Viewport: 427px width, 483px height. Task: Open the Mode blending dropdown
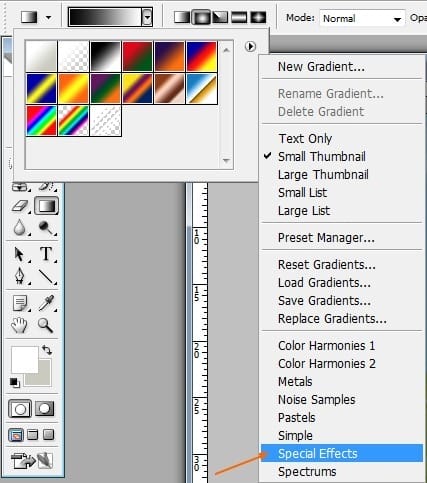point(362,18)
